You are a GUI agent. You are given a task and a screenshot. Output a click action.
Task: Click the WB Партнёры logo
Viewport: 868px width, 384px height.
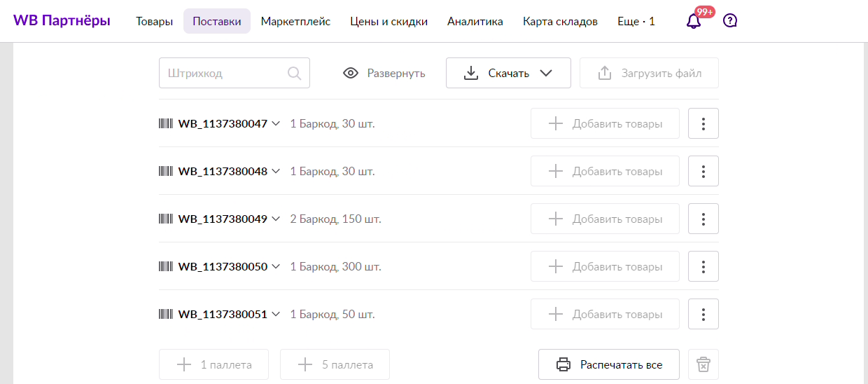point(62,21)
